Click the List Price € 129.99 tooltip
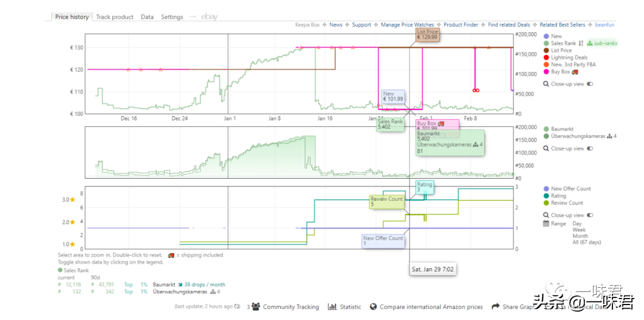 pyautogui.click(x=427, y=35)
